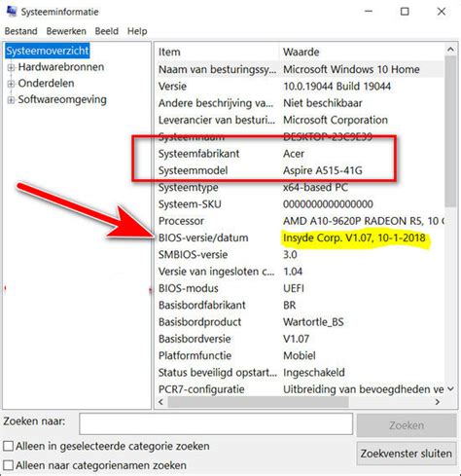The height and width of the screenshot is (476, 461).
Task: Click the Zoekvenster sluiten button
Action: 407,454
